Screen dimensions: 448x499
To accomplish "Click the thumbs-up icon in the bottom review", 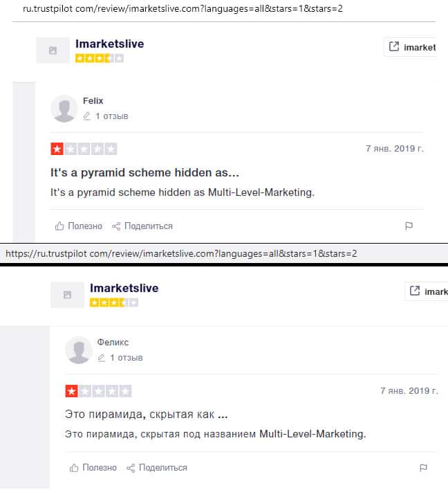I will point(75,468).
